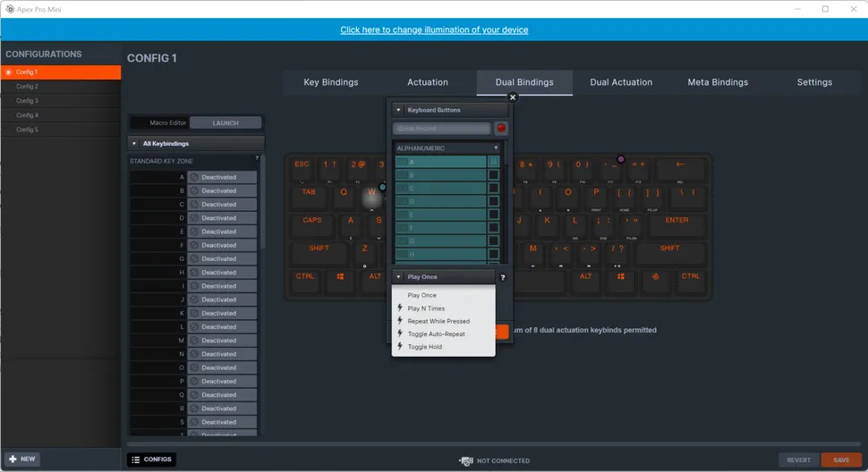Click the illumination change link
The image size is (868, 472).
[x=434, y=29]
